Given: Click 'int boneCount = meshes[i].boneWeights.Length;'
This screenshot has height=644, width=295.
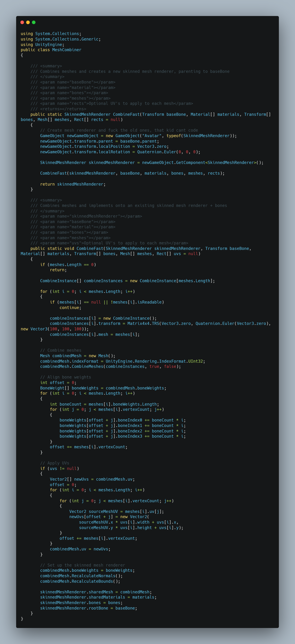Looking at the screenshot, I should tap(104, 404).
